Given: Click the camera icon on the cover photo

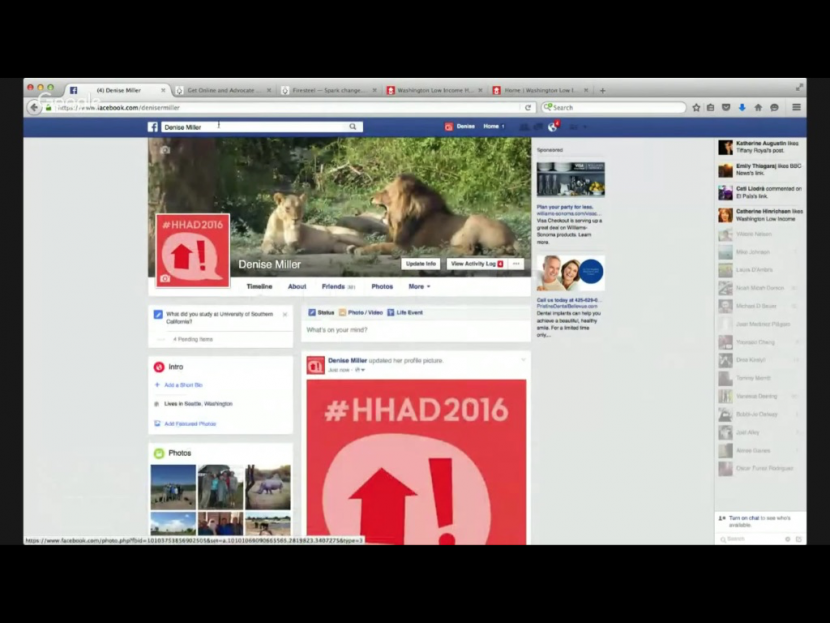Looking at the screenshot, I should tap(165, 150).
